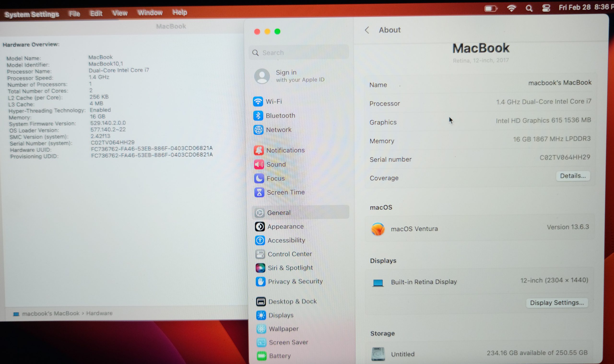Click the coverage Details button
Screen dimensions: 614x364
click(573, 176)
